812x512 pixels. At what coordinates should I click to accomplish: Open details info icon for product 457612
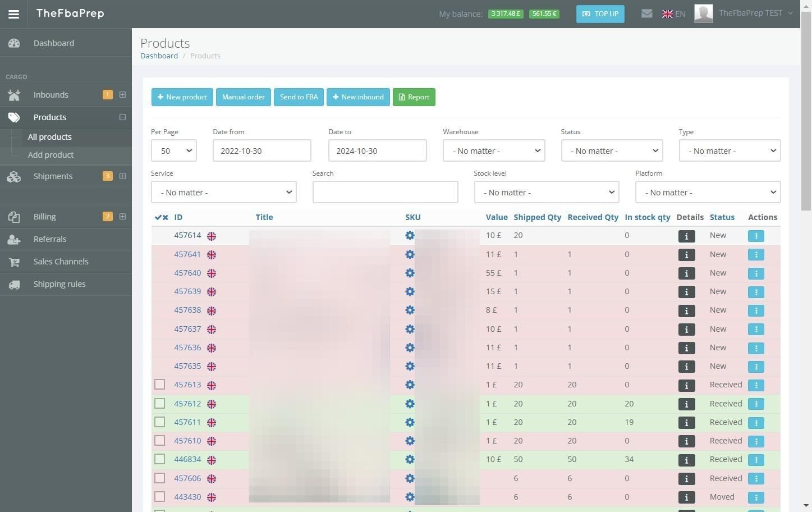686,404
